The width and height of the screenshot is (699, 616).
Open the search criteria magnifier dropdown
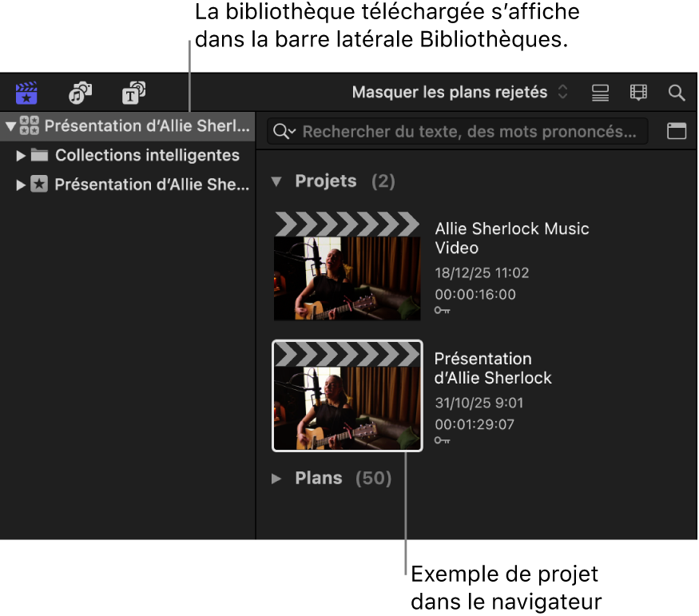tap(284, 132)
